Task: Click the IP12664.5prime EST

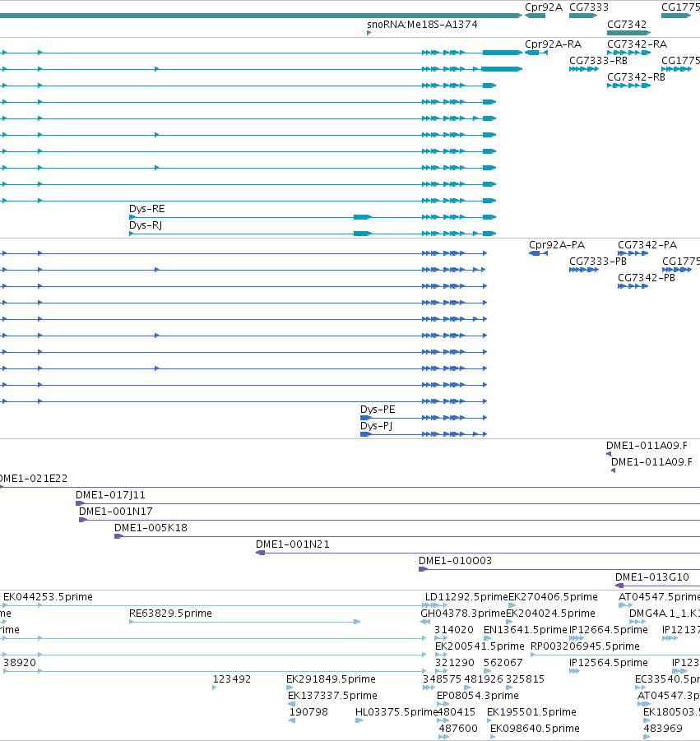Action: pyautogui.click(x=576, y=638)
